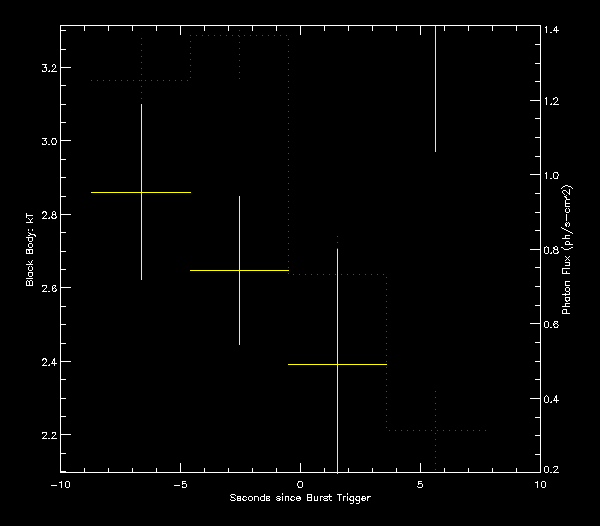Click the 10 tick label on x-axis
Viewport: 600px width, 526px height.
540,484
